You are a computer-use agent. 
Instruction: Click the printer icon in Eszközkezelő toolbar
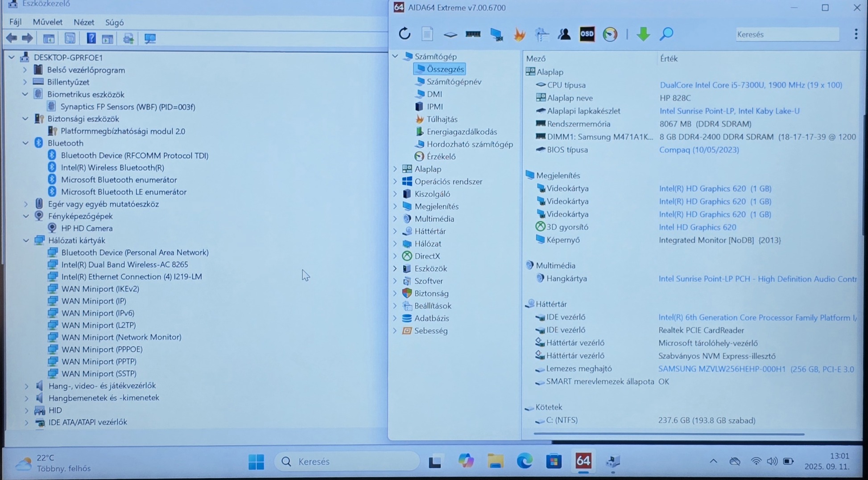[128, 39]
